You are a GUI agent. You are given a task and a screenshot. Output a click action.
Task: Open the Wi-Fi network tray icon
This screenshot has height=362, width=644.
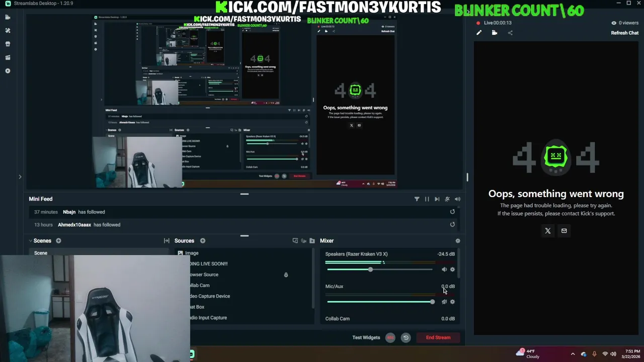(605, 354)
